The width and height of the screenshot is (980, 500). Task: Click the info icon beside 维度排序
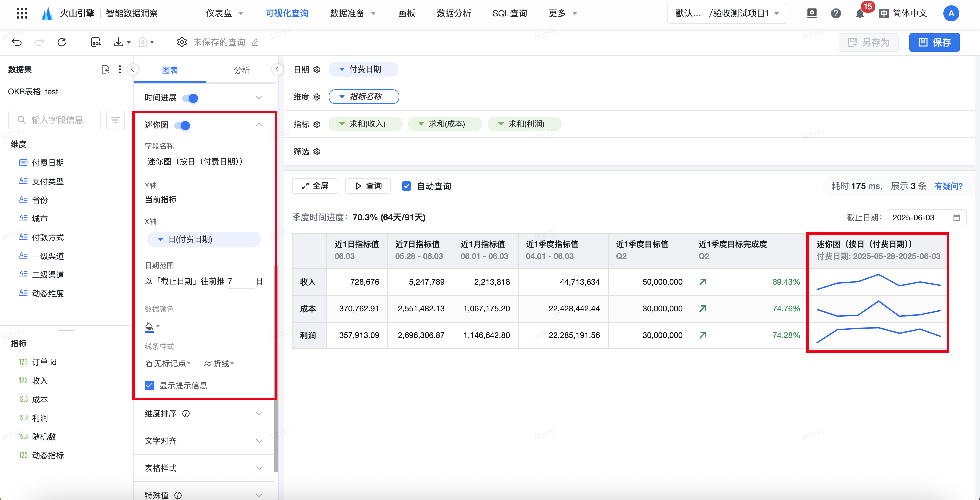[186, 414]
